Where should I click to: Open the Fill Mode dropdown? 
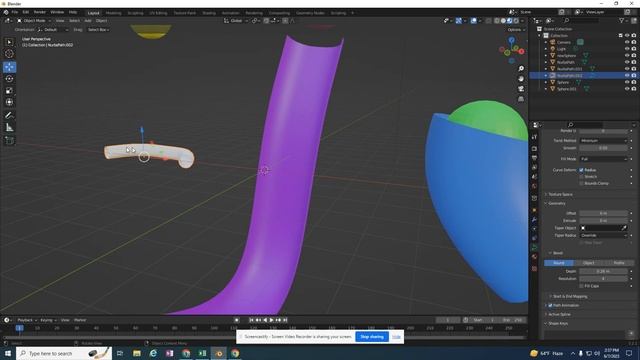pyautogui.click(x=603, y=159)
